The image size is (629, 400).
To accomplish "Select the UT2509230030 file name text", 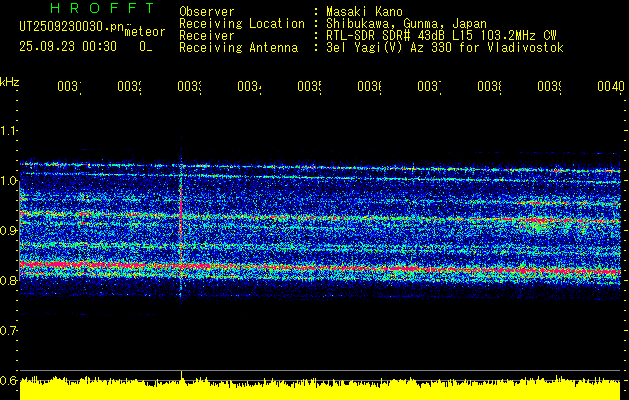I will (72, 27).
